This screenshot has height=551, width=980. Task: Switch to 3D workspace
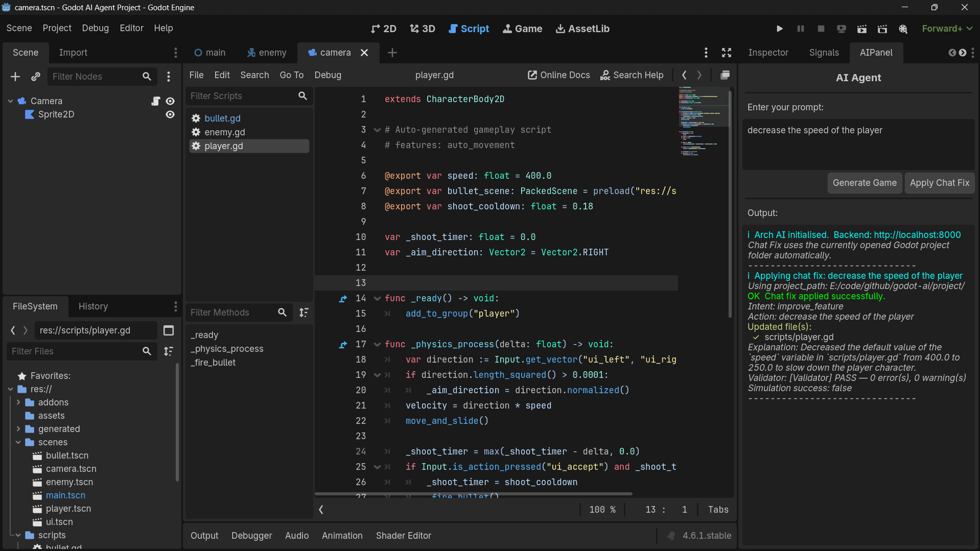[x=423, y=29]
